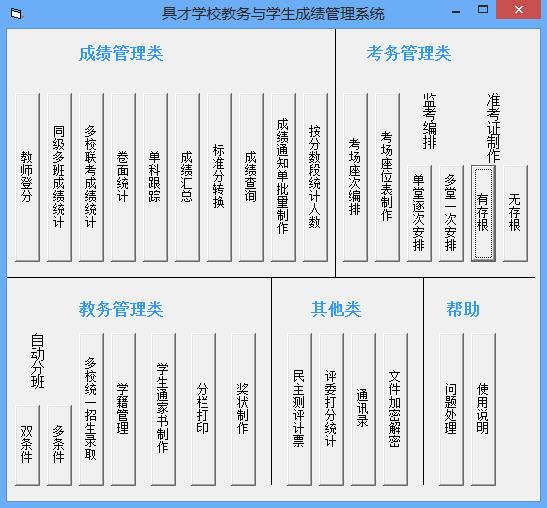The image size is (547, 508).
Task: Open 成绩通知单批量制作
Action: pos(283,177)
